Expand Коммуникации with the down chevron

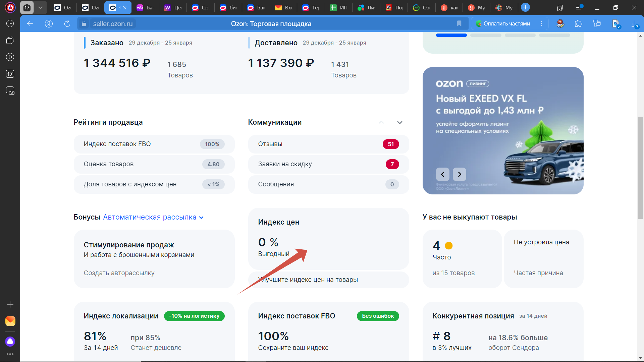(x=399, y=122)
